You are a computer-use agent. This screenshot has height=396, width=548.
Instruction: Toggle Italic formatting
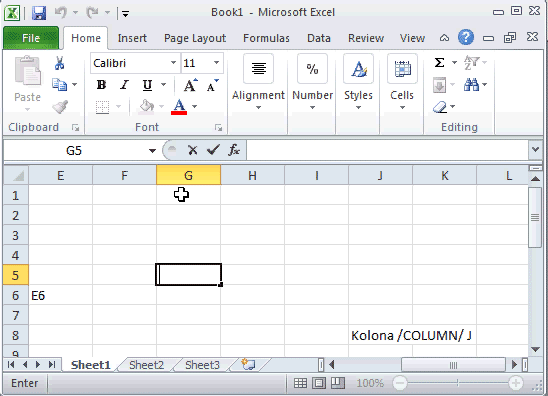click(x=124, y=85)
